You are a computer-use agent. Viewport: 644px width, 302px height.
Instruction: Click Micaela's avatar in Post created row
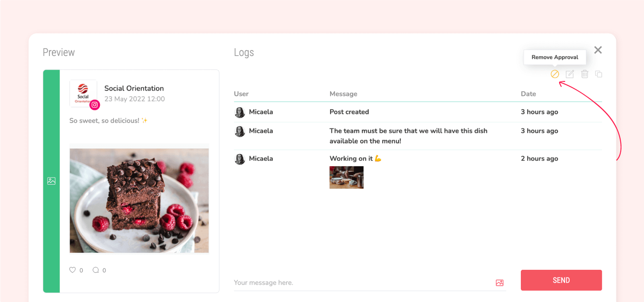[240, 112]
